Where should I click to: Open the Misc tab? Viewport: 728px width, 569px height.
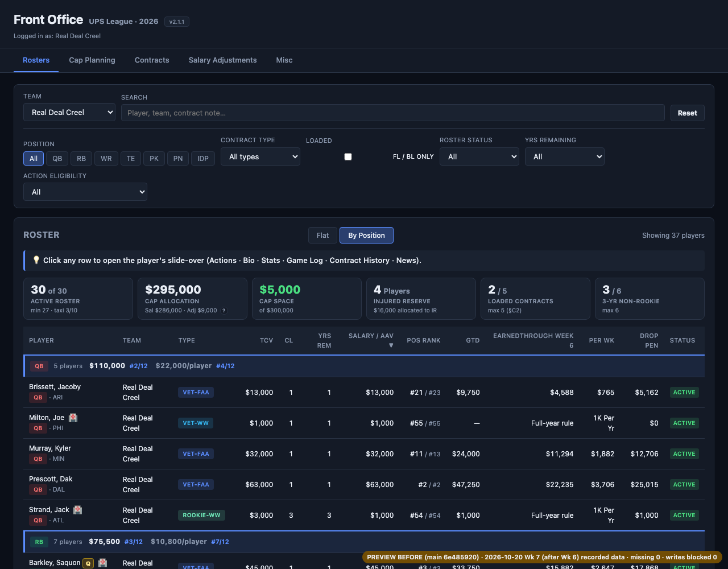[x=284, y=60]
